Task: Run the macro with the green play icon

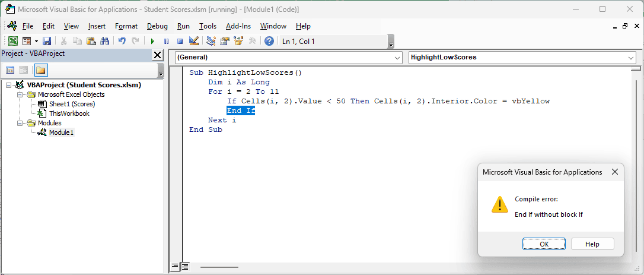Action: [x=152, y=41]
